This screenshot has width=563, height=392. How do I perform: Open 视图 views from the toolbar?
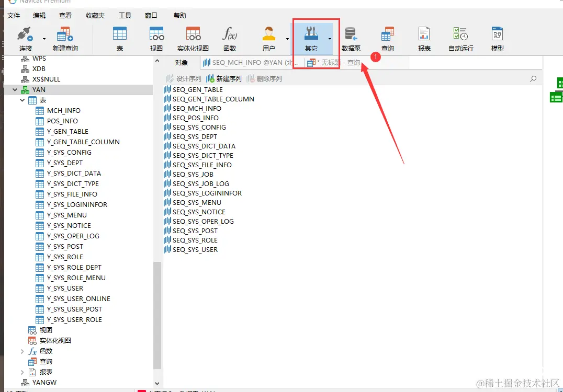pos(156,38)
